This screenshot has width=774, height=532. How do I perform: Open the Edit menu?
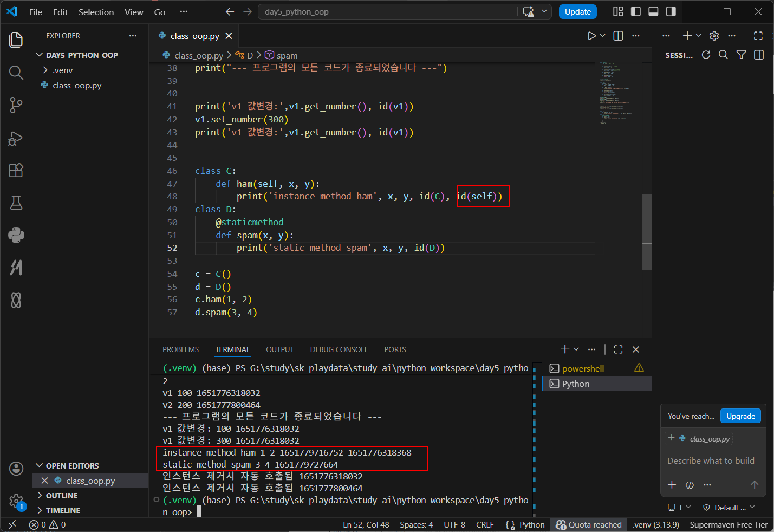(60, 12)
